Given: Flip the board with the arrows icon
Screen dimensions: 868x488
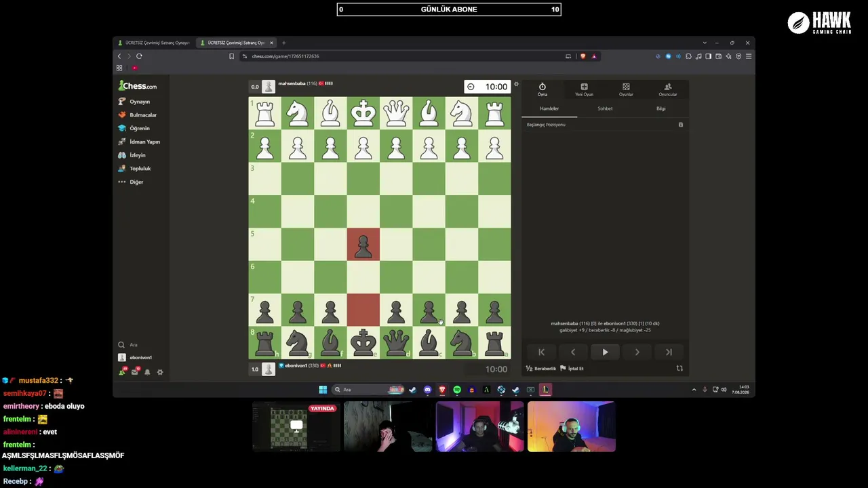Looking at the screenshot, I should point(679,368).
